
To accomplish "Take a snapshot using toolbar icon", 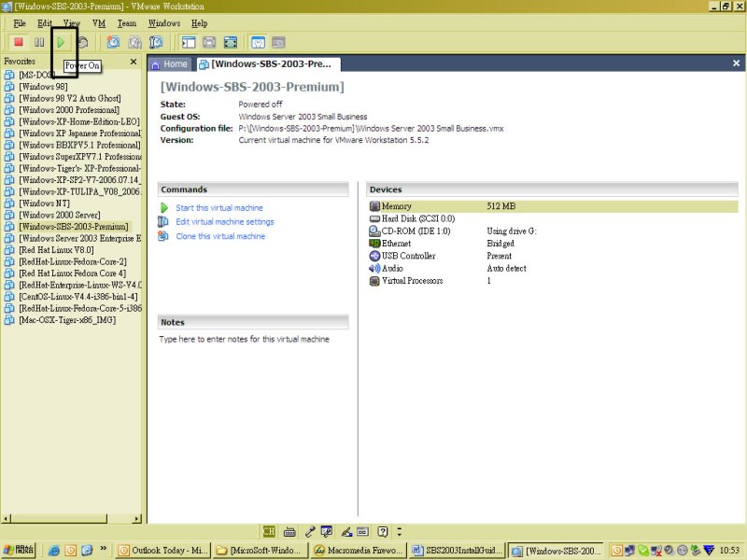I will 113,42.
